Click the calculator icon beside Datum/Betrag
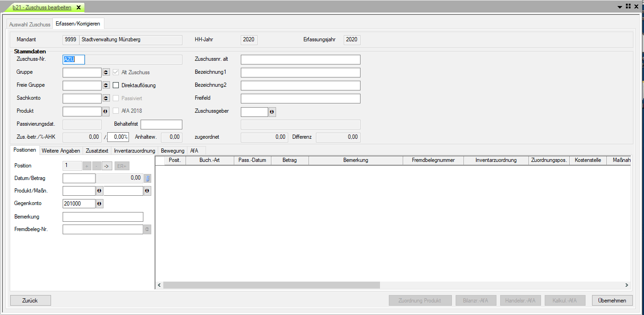Image resolution: width=644 pixels, height=315 pixels. (x=148, y=178)
